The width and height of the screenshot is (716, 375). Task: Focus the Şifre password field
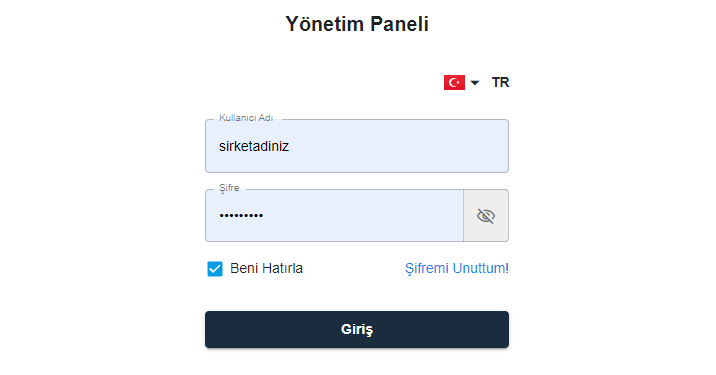[334, 216]
